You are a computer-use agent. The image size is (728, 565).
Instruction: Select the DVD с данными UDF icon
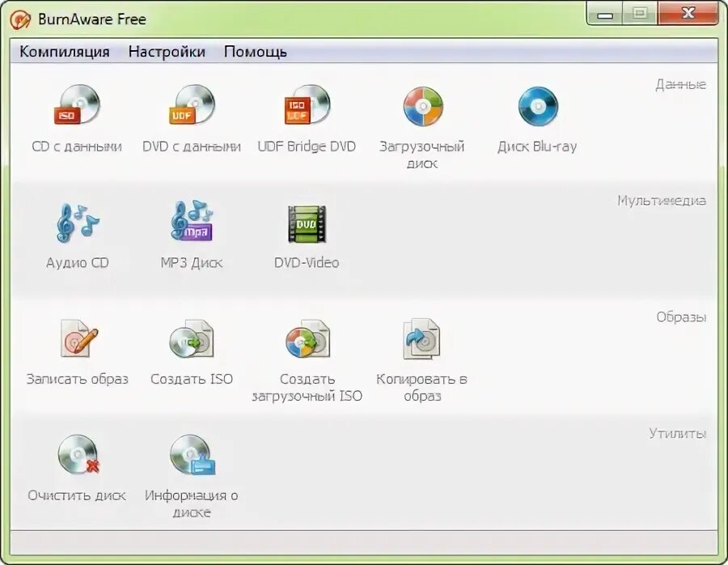click(192, 104)
